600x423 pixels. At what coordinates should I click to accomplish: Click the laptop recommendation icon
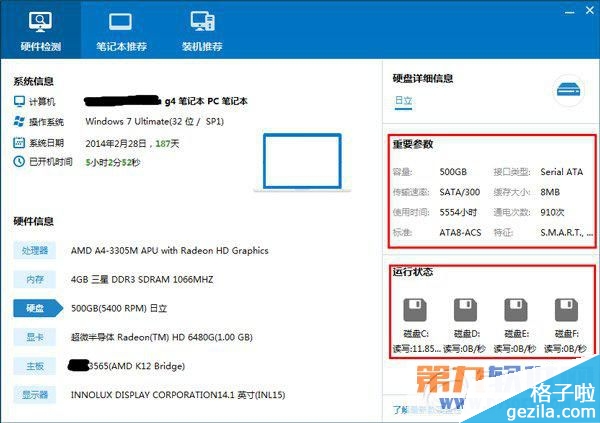(121, 22)
